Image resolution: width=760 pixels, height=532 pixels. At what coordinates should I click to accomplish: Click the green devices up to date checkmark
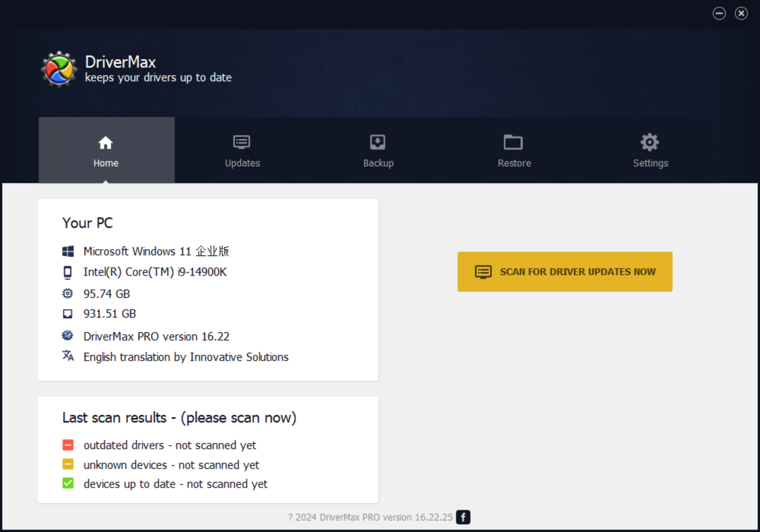tap(68, 483)
